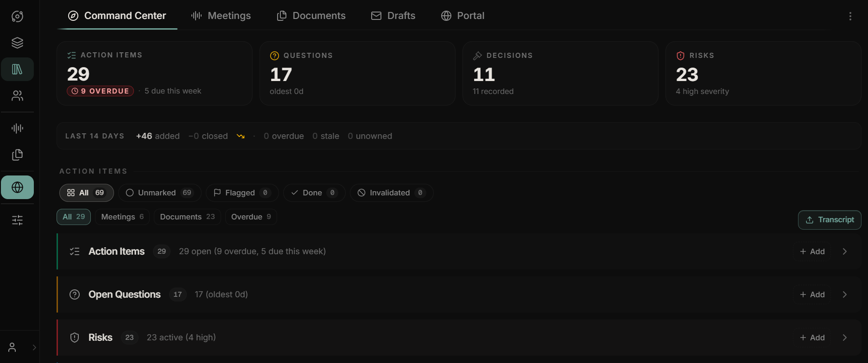The image size is (868, 363).
Task: Select the highlighted globe icon in sidebar
Action: [17, 187]
